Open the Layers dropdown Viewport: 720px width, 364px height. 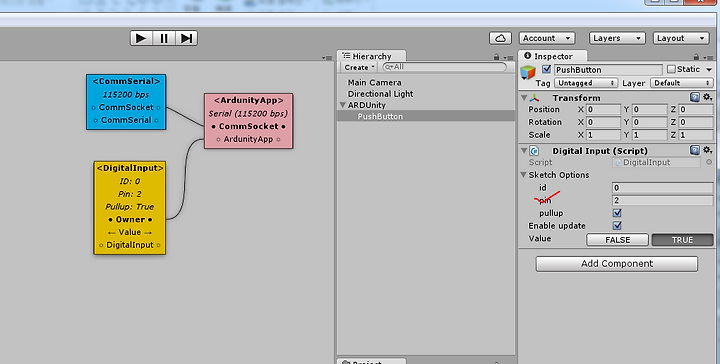coord(617,38)
